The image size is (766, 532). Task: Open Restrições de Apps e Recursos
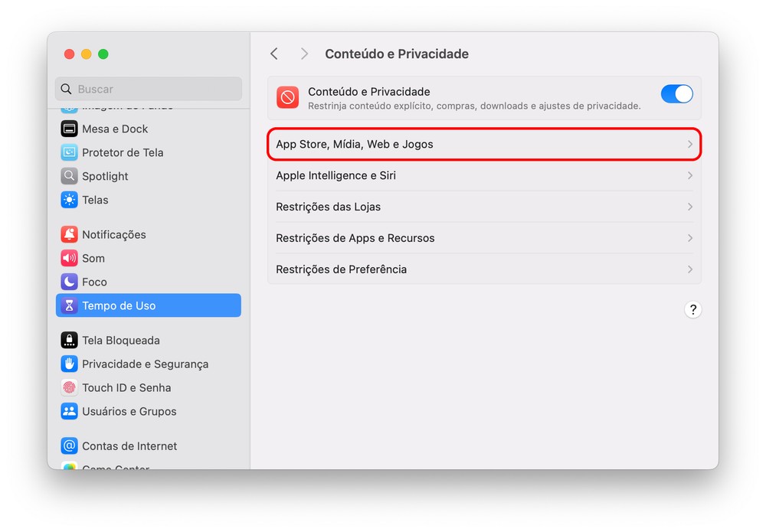(484, 238)
